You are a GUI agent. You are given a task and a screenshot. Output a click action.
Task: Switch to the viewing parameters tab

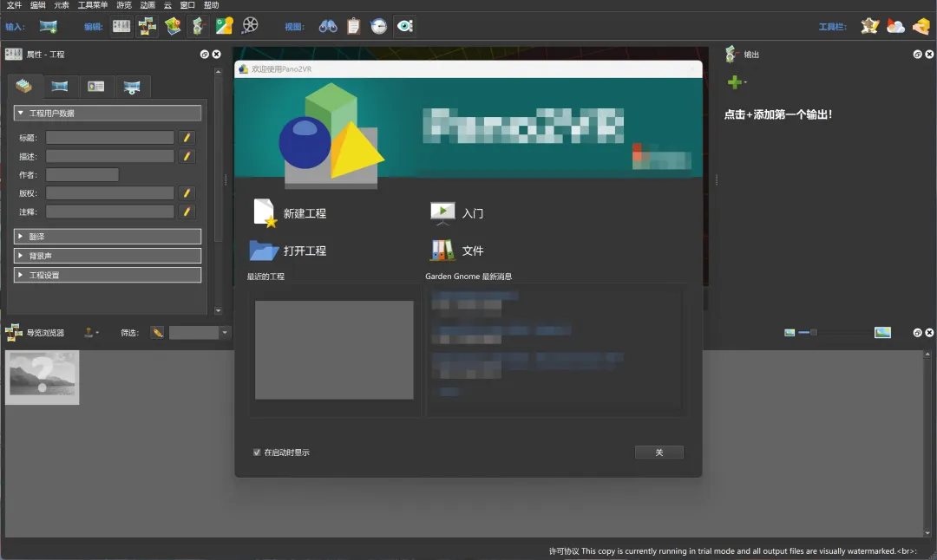(x=132, y=88)
